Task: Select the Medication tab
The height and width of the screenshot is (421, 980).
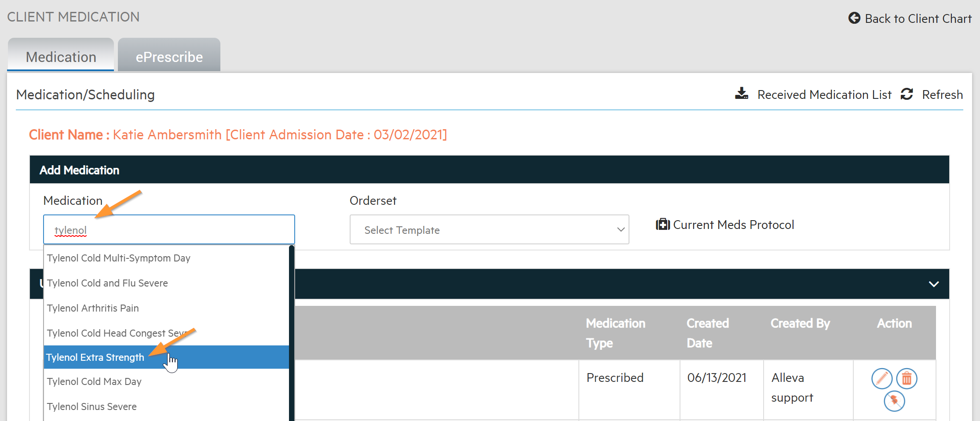Action: [61, 56]
